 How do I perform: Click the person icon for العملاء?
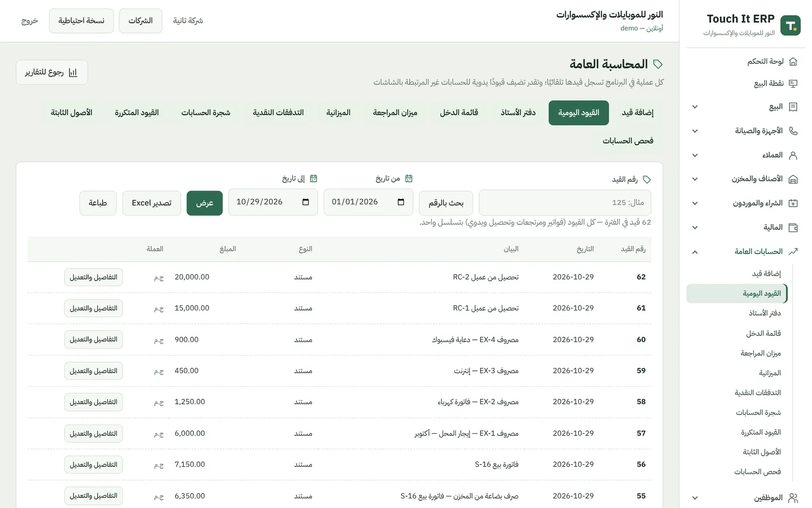click(793, 155)
